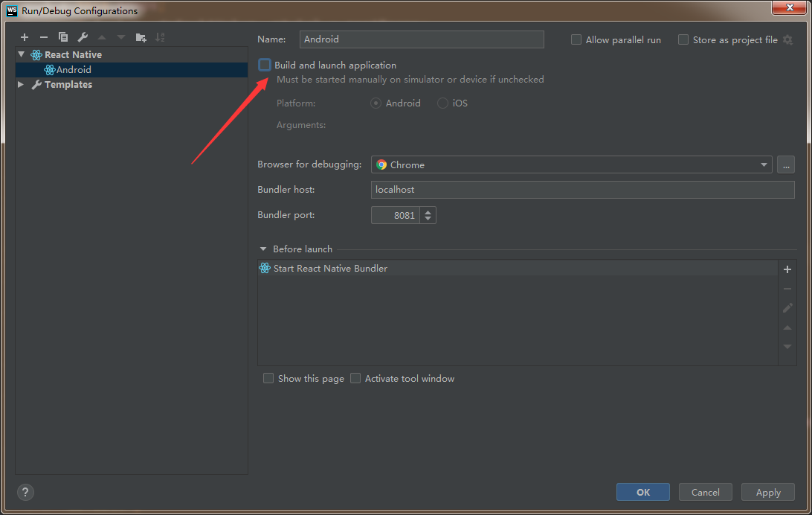This screenshot has height=515, width=812.
Task: Confirm with the OK button
Action: [x=642, y=492]
